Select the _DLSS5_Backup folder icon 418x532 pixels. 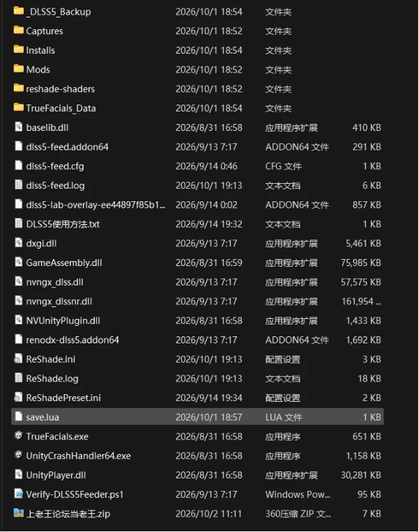(18, 11)
